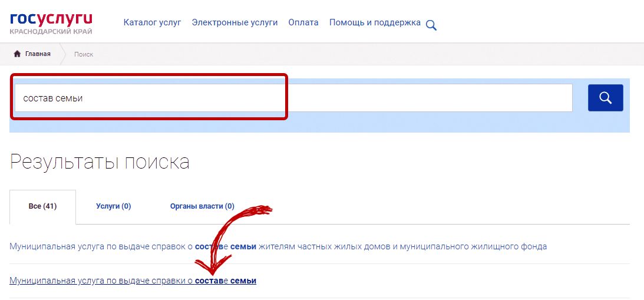Open the underlined 'выдаче справки о составе семьи' result
644x300 pixels.
(x=133, y=281)
